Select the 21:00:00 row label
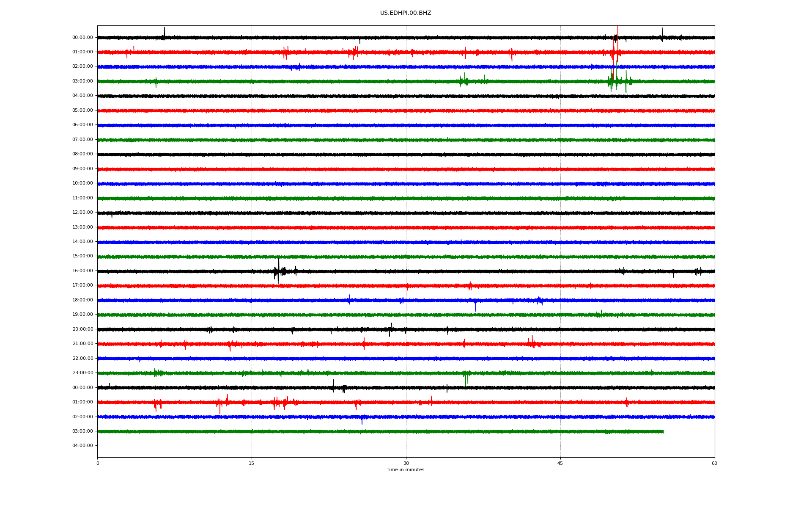The width and height of the screenshot is (812, 508). (82, 343)
